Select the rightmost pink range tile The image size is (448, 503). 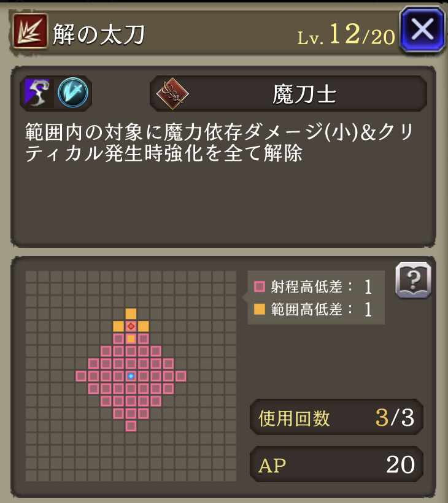(180, 376)
